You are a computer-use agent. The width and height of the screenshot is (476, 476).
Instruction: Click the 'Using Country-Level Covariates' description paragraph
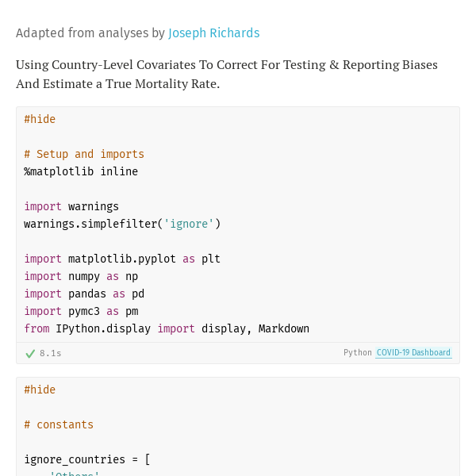tap(227, 75)
